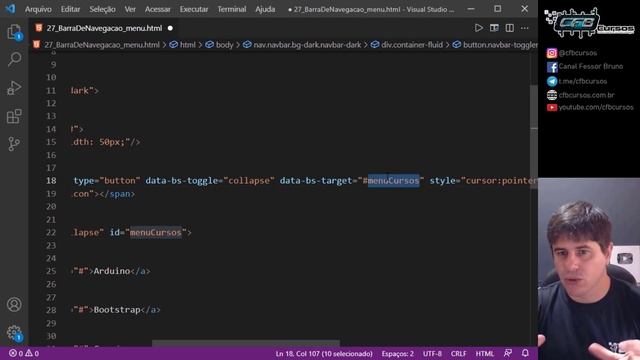Click the horizontal scrollbar of the editor
The height and width of the screenshot is (360, 640).
(x=246, y=343)
